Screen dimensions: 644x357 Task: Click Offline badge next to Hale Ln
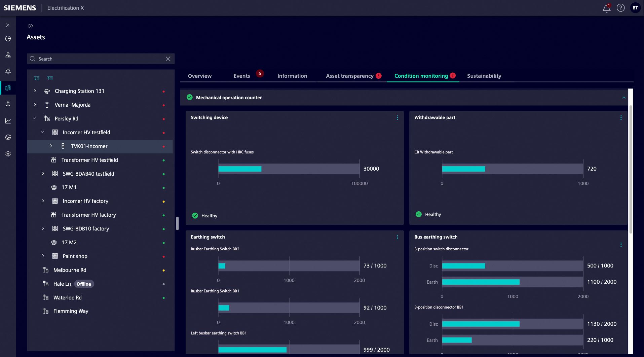pos(84,284)
